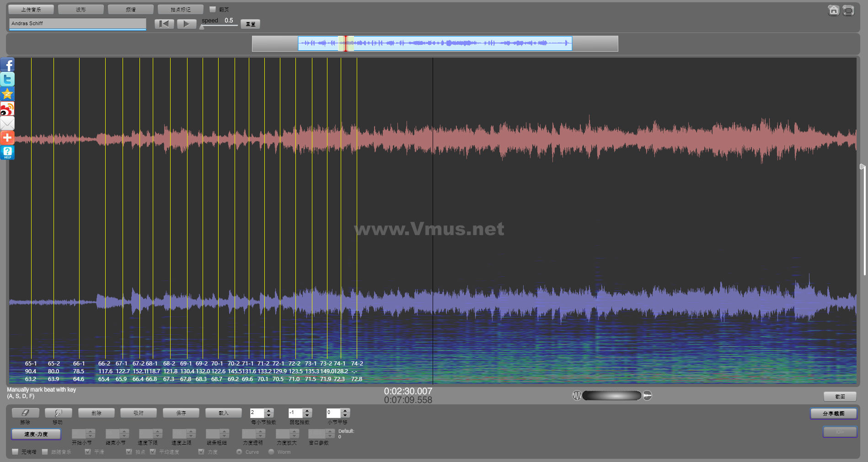
Task: Select the move (移动) tool
Action: click(x=58, y=413)
